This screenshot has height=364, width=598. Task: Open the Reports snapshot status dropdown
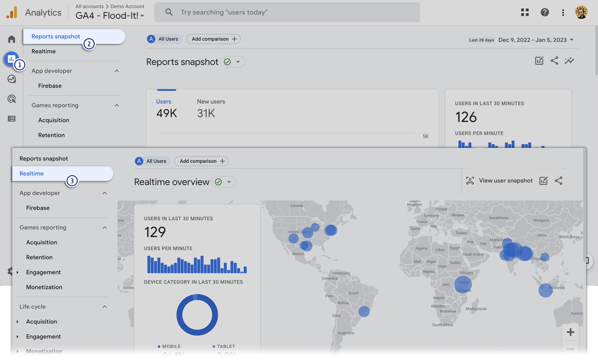coord(238,62)
